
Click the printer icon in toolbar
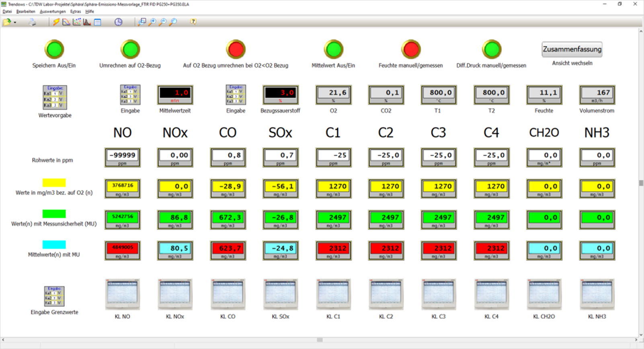[32, 22]
